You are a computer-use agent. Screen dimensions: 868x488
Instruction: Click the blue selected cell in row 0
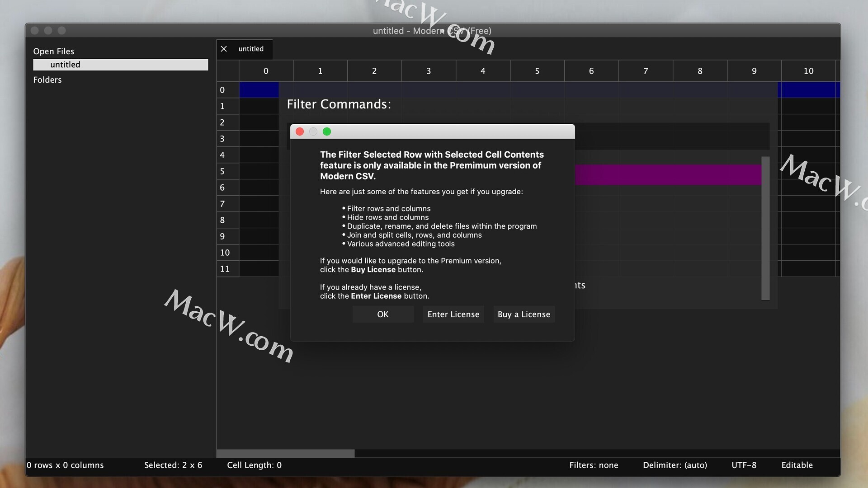point(259,90)
